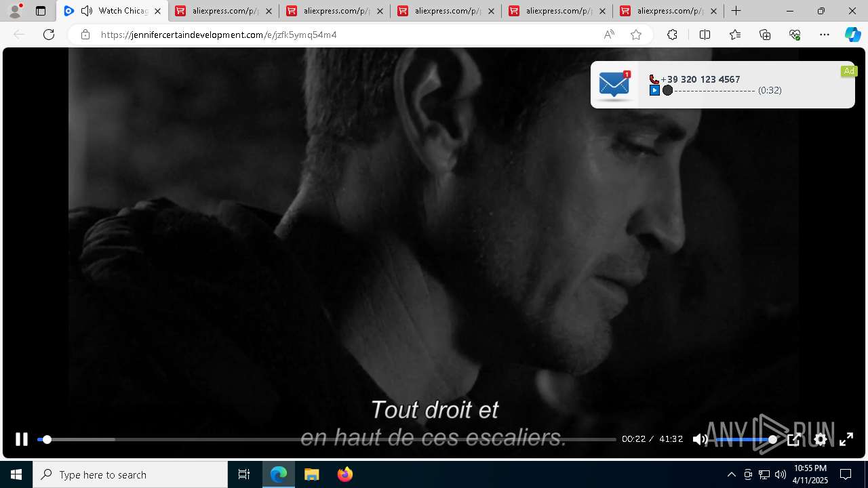Open system volume tray icon
This screenshot has width=868, height=488.
point(781,474)
